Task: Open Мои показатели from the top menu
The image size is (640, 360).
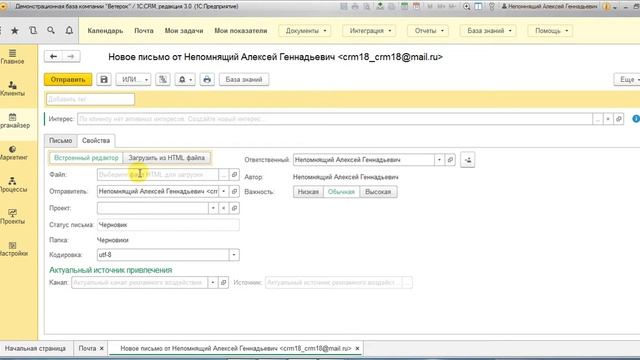Action: [x=240, y=31]
